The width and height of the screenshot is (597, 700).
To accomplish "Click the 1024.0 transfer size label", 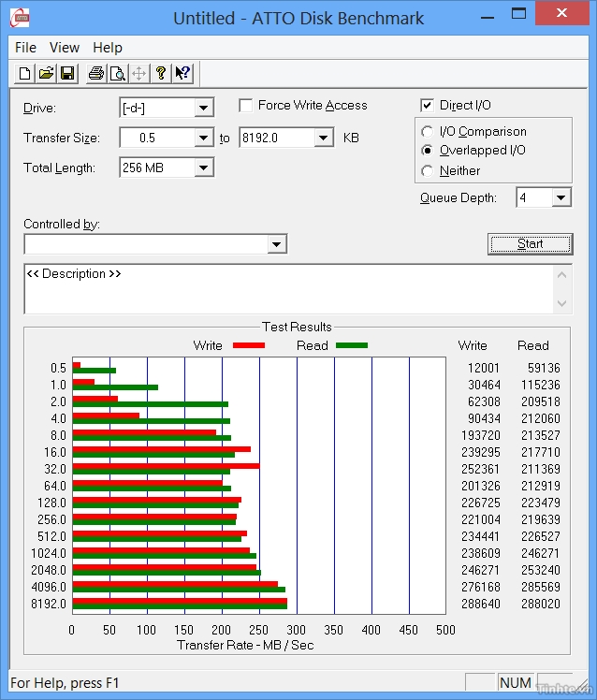I will point(49,553).
